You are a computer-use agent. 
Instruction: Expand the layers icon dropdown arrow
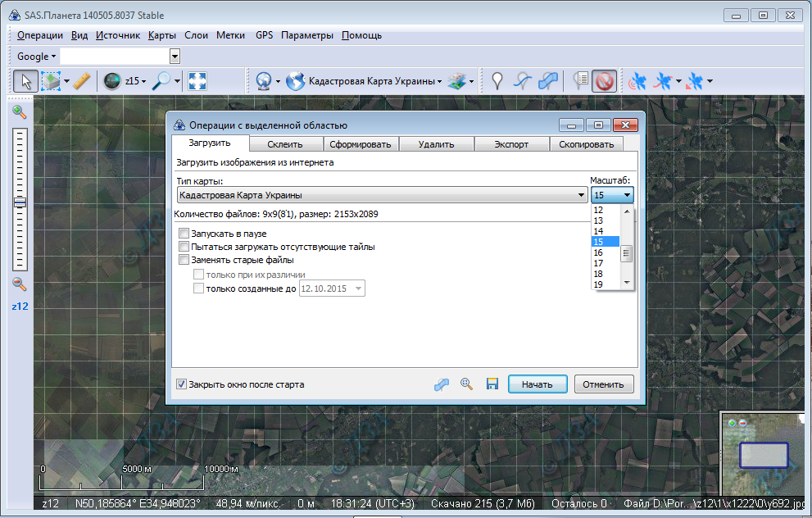click(471, 81)
